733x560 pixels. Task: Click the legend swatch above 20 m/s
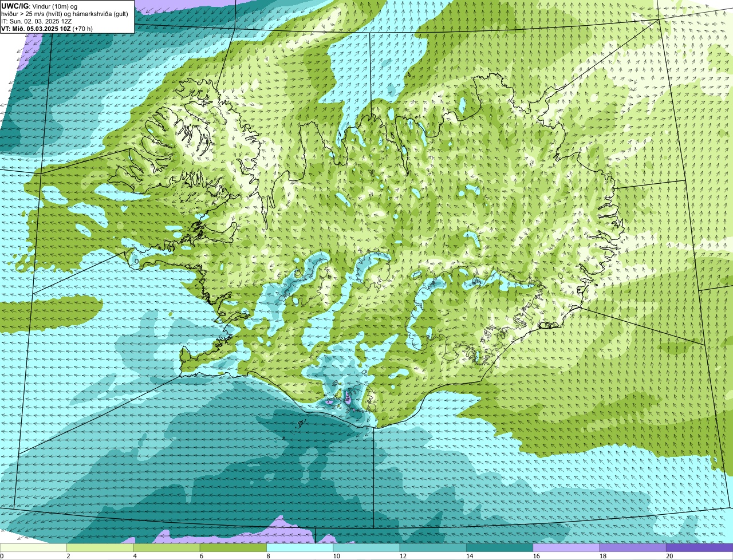(x=700, y=547)
